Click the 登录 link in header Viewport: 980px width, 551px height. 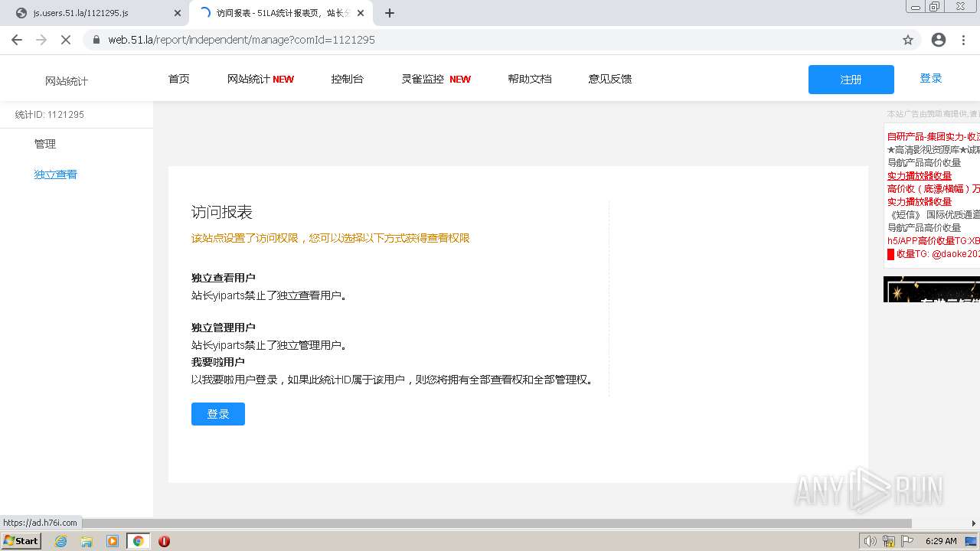[931, 78]
